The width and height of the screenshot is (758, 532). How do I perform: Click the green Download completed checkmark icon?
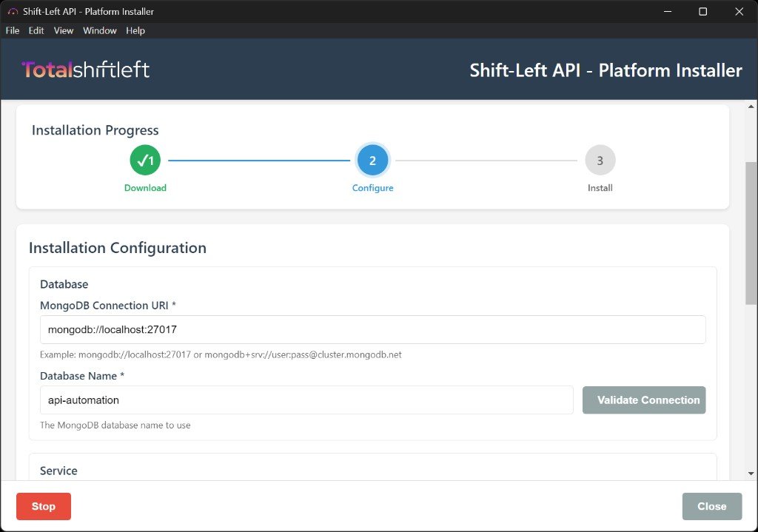(x=144, y=160)
